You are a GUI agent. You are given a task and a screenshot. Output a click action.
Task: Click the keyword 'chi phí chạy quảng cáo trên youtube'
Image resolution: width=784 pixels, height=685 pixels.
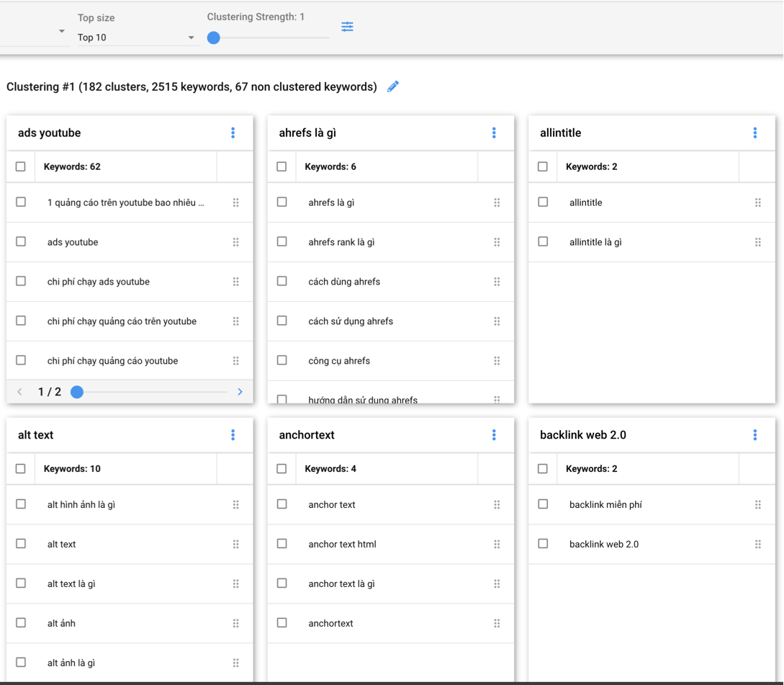click(122, 321)
